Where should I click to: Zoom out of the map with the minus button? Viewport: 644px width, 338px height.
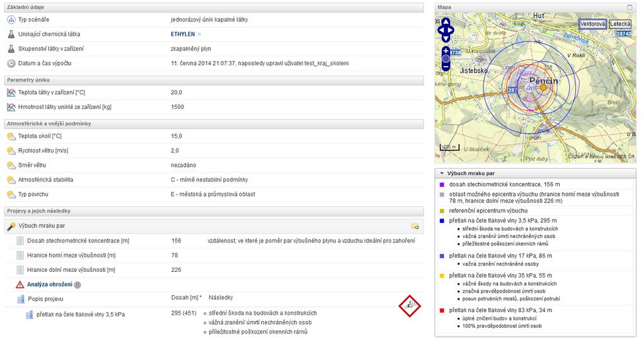[446, 67]
